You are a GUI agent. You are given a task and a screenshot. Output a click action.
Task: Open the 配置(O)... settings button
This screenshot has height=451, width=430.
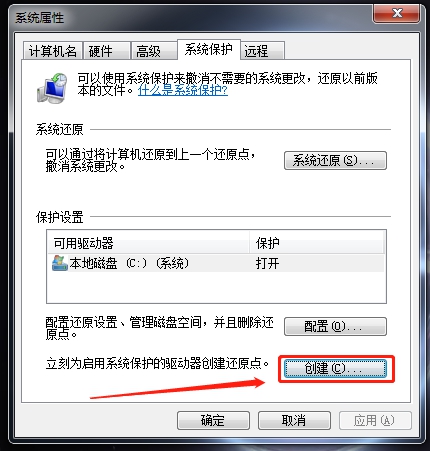click(x=335, y=326)
